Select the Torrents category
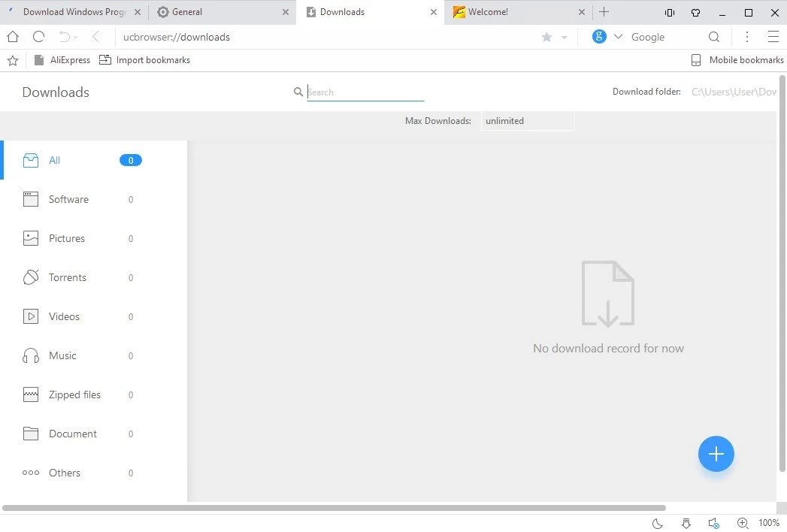Image resolution: width=787 pixels, height=532 pixels. tap(68, 277)
